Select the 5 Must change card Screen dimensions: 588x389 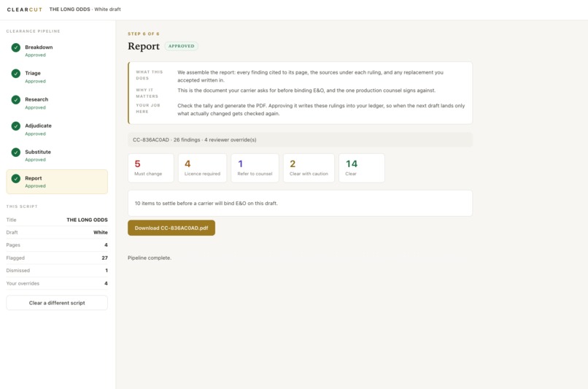coord(151,168)
